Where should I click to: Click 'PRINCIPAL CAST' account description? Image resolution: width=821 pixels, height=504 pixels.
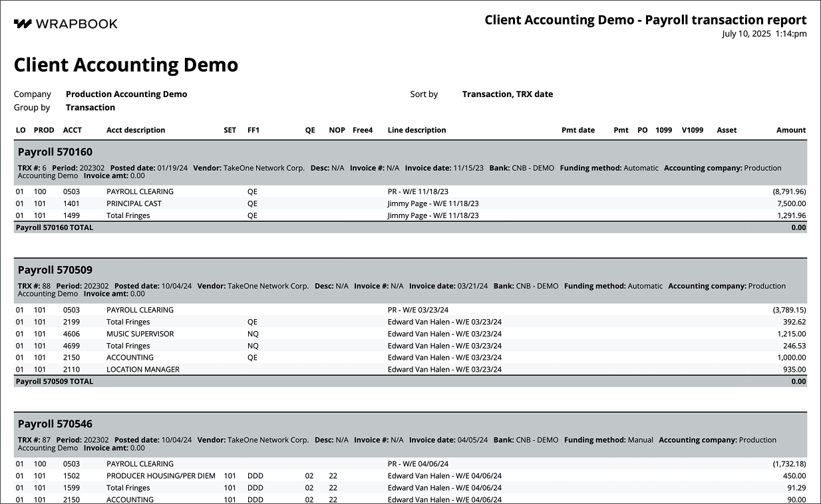click(134, 203)
